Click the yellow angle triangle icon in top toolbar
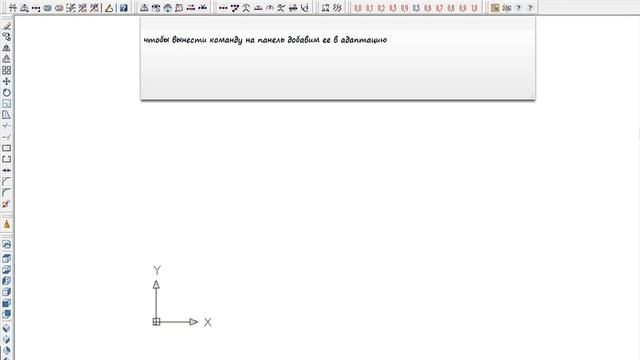Screen dimensions: 640x360 click(x=109, y=8)
